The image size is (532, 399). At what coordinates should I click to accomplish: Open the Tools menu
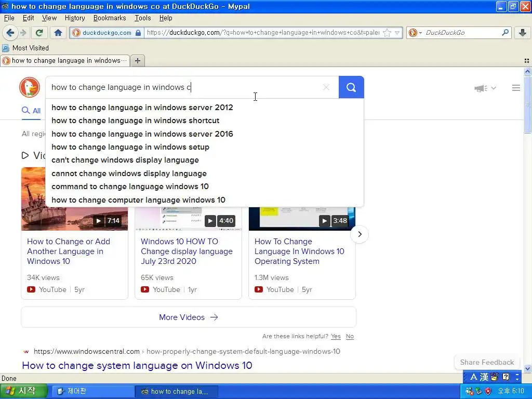[142, 18]
